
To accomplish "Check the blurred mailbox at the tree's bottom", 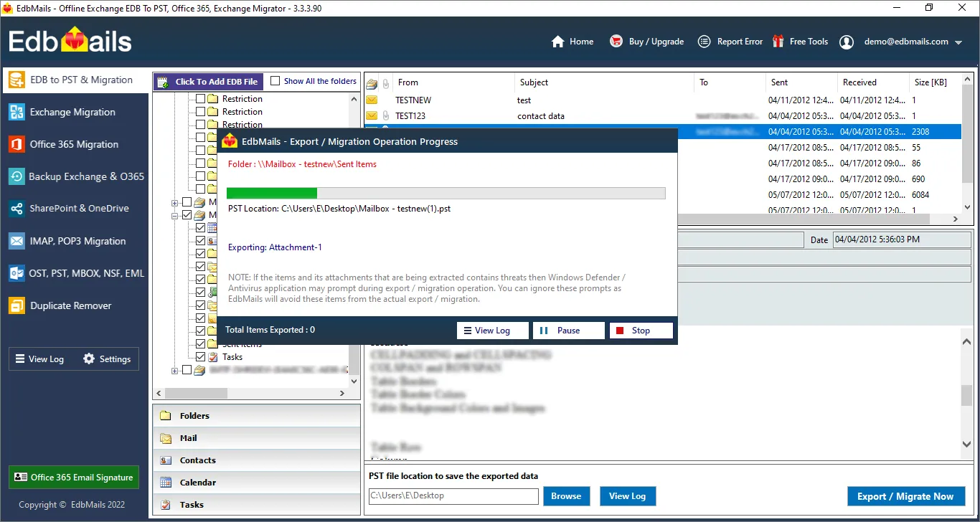I will [x=187, y=371].
